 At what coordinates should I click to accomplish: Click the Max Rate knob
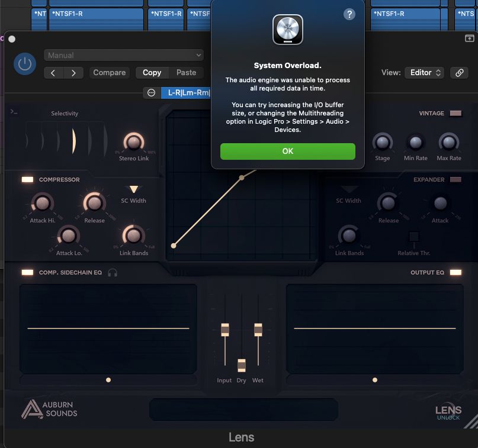[x=449, y=142]
